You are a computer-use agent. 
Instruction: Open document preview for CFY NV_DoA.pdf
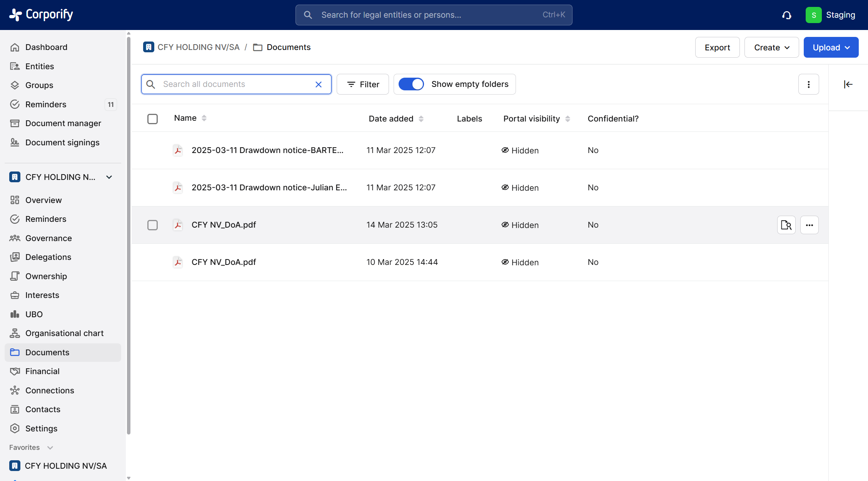pos(786,225)
